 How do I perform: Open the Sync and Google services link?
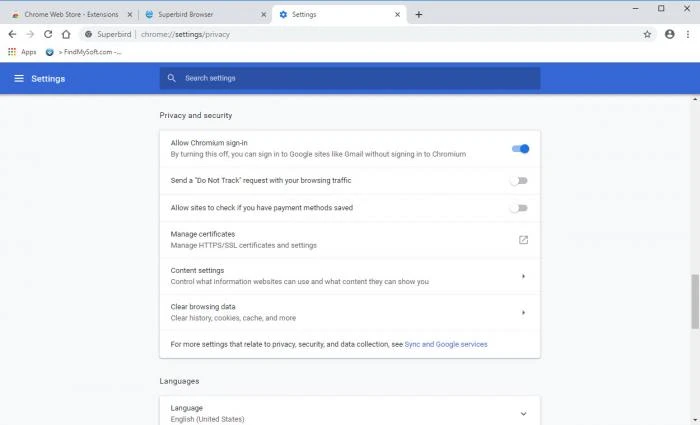pyautogui.click(x=446, y=344)
